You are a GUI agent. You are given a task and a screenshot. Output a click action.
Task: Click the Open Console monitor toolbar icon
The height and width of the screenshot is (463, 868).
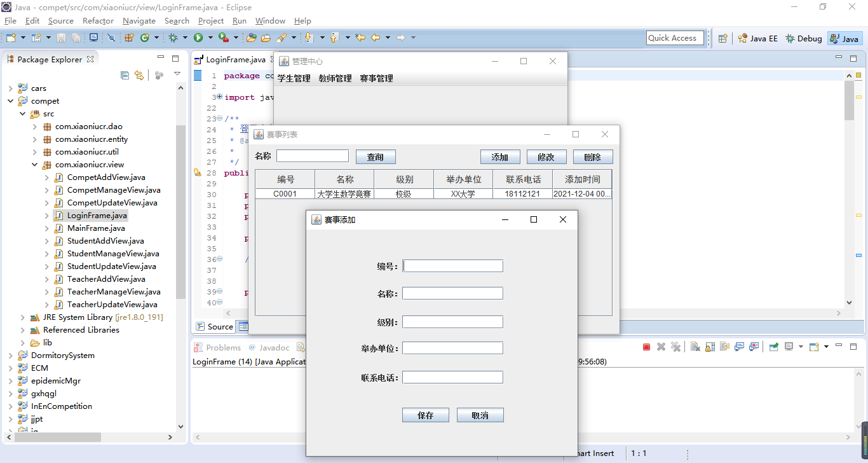click(x=93, y=38)
